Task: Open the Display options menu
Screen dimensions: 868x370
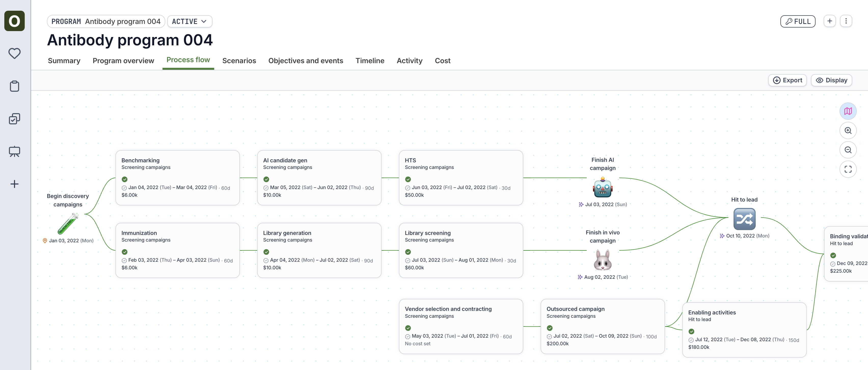Action: 831,80
